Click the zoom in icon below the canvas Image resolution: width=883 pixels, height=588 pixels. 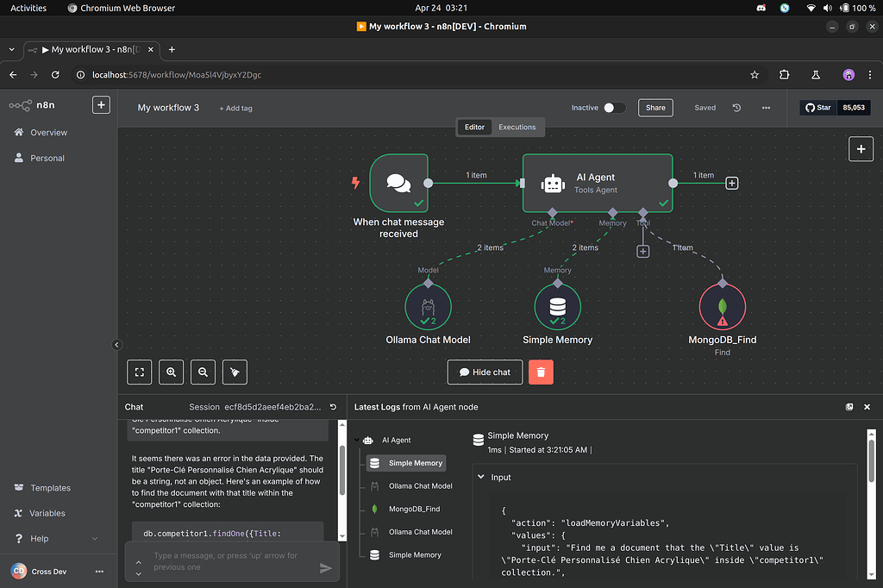pyautogui.click(x=171, y=372)
